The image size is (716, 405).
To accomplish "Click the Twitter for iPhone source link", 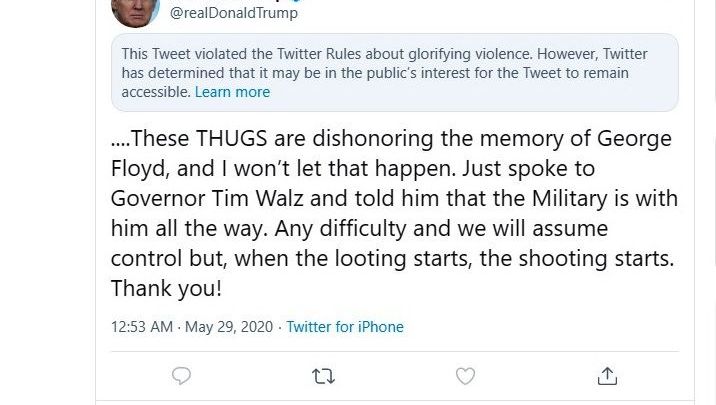I will coord(345,327).
